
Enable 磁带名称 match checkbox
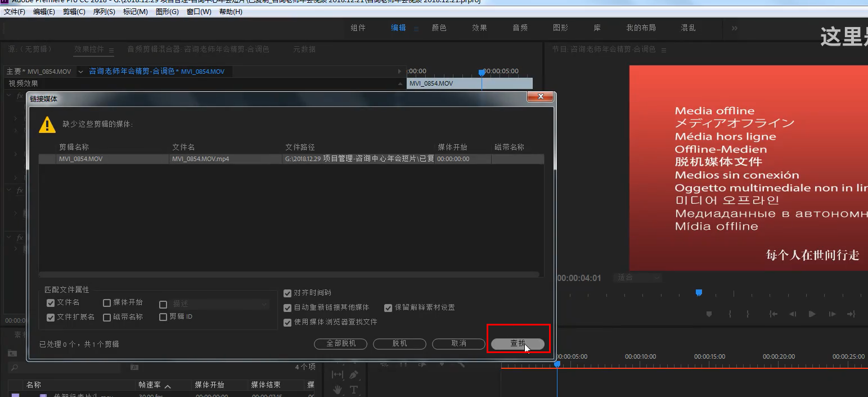[x=107, y=318]
